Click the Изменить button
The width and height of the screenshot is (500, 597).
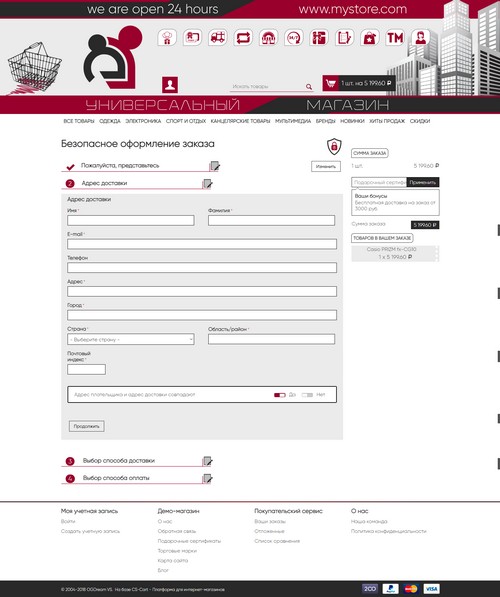[326, 166]
